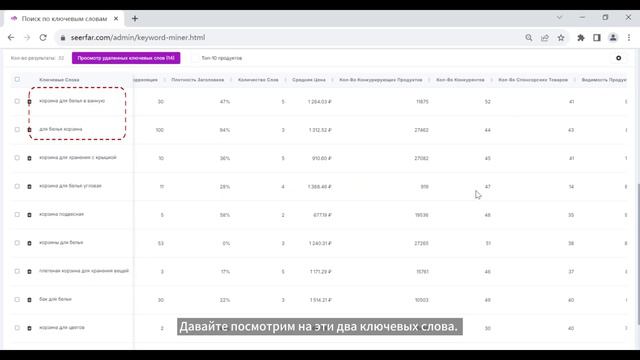Tick checkbox for 'корзины для белья'
Screen dimensions: 640x360
[x=17, y=243]
